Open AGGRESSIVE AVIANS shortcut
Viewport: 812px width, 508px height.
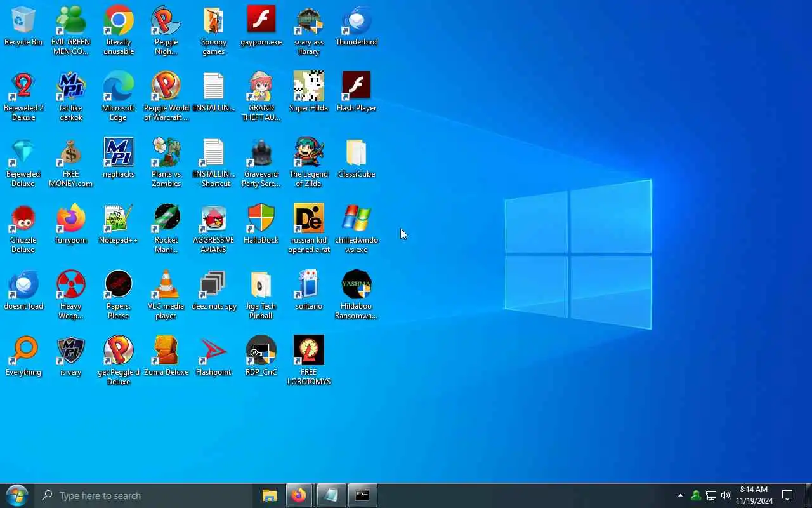coord(214,229)
